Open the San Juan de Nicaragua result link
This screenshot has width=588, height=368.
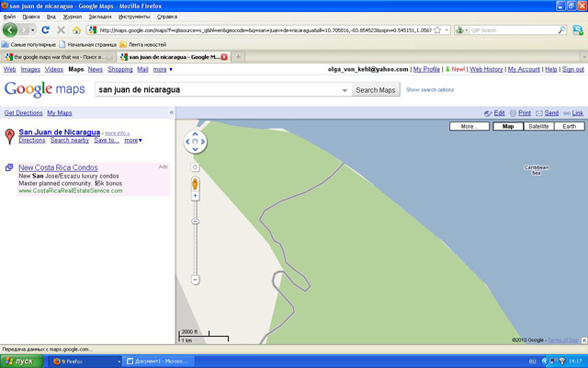click(59, 132)
